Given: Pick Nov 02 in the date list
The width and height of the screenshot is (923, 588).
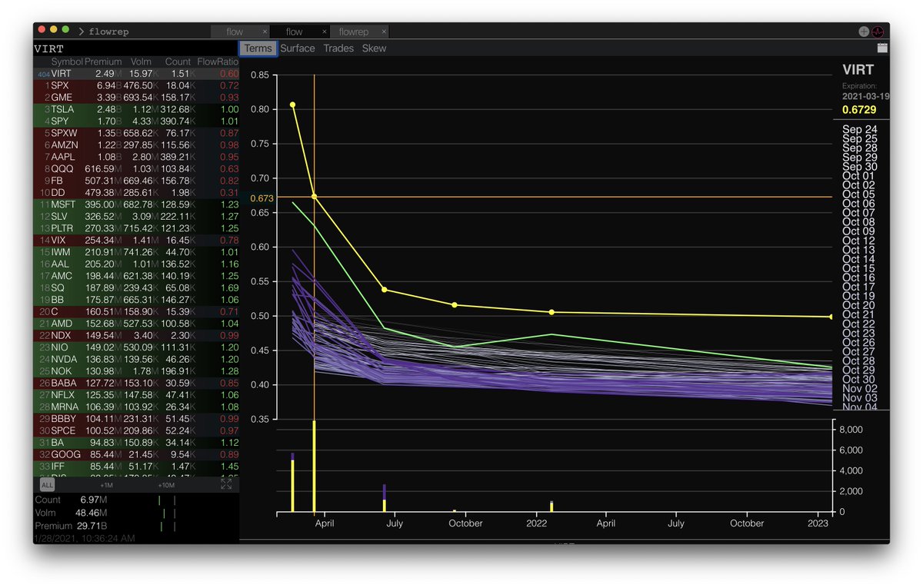Looking at the screenshot, I should [x=859, y=388].
